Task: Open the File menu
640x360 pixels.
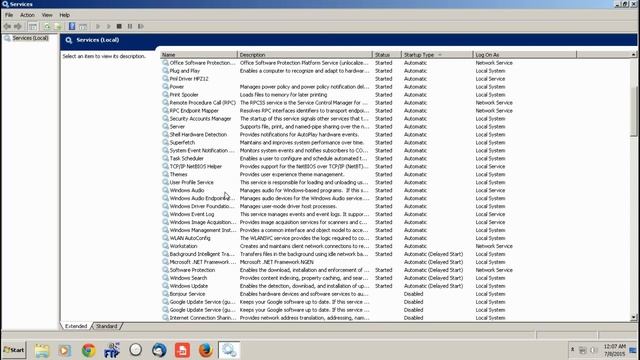Action: [9, 15]
